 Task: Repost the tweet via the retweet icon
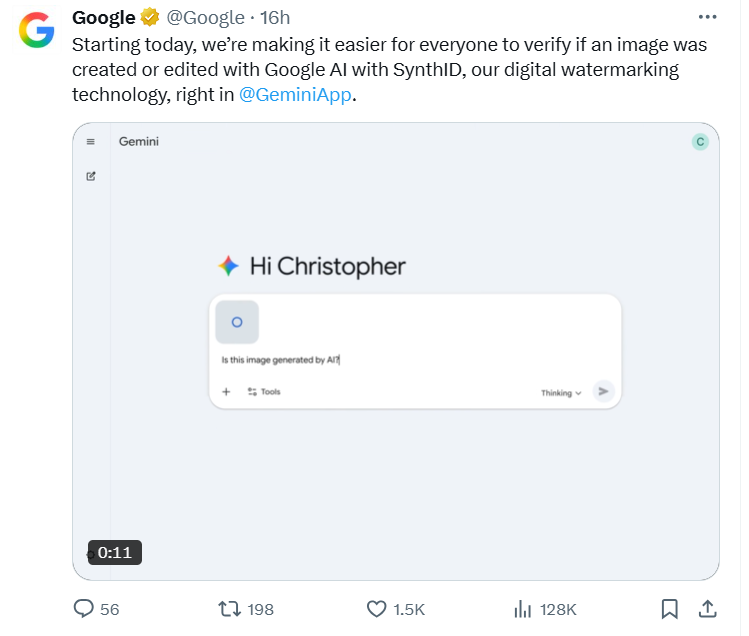229,609
